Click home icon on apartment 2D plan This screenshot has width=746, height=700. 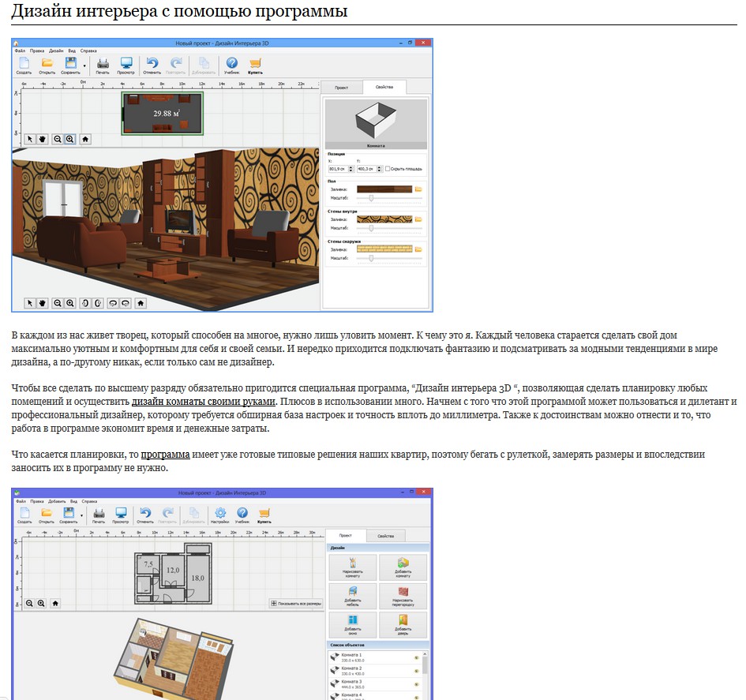click(x=55, y=603)
